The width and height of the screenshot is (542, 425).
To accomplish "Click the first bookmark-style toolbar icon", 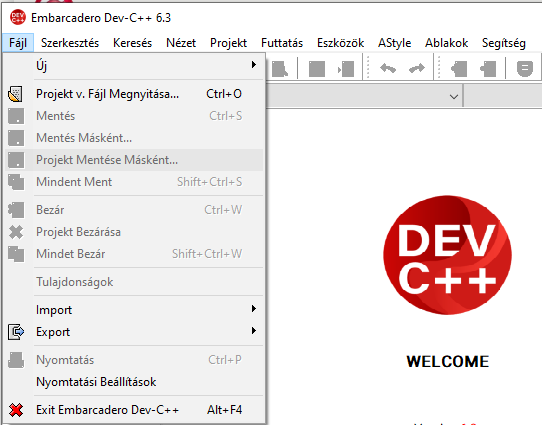I will (x=459, y=68).
